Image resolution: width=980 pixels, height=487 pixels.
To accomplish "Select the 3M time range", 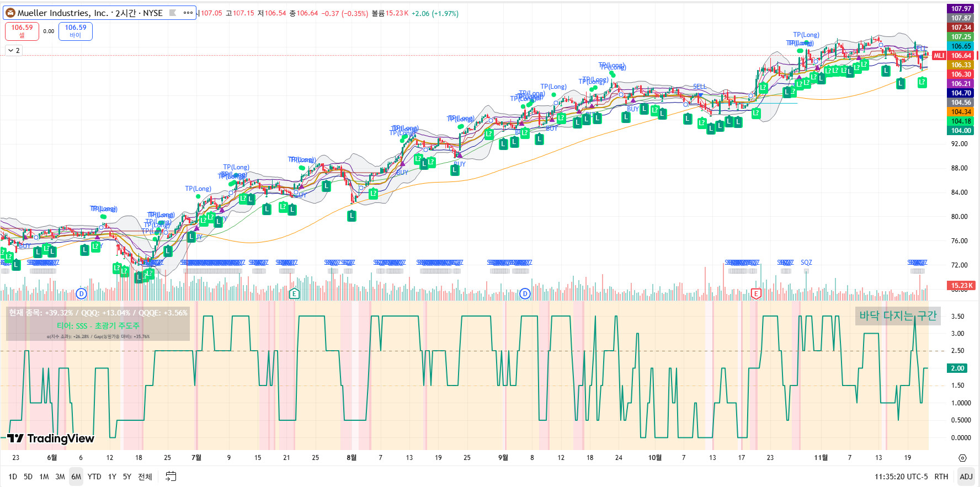I will click(60, 477).
